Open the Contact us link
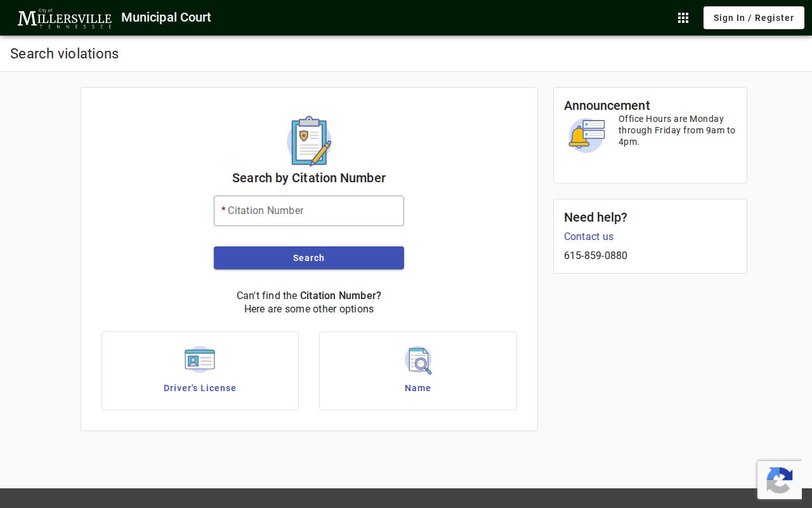Screen dimensions: 812x508 click(589, 236)
